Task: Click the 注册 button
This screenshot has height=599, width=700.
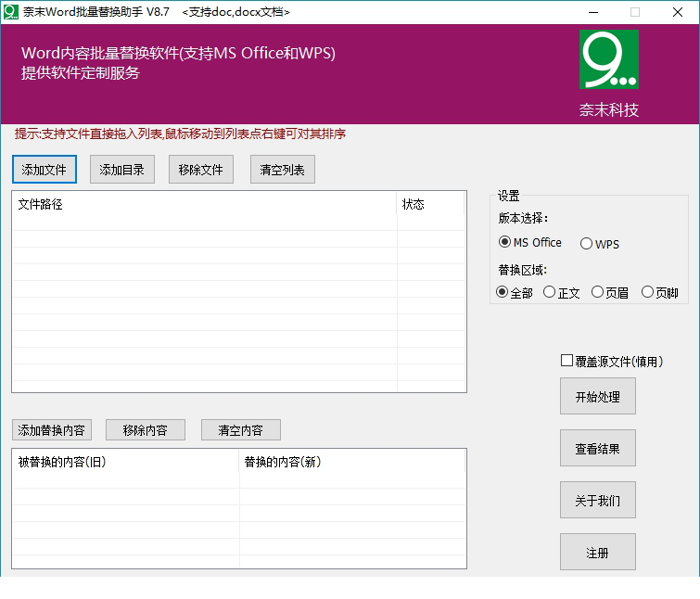Action: pyautogui.click(x=598, y=552)
